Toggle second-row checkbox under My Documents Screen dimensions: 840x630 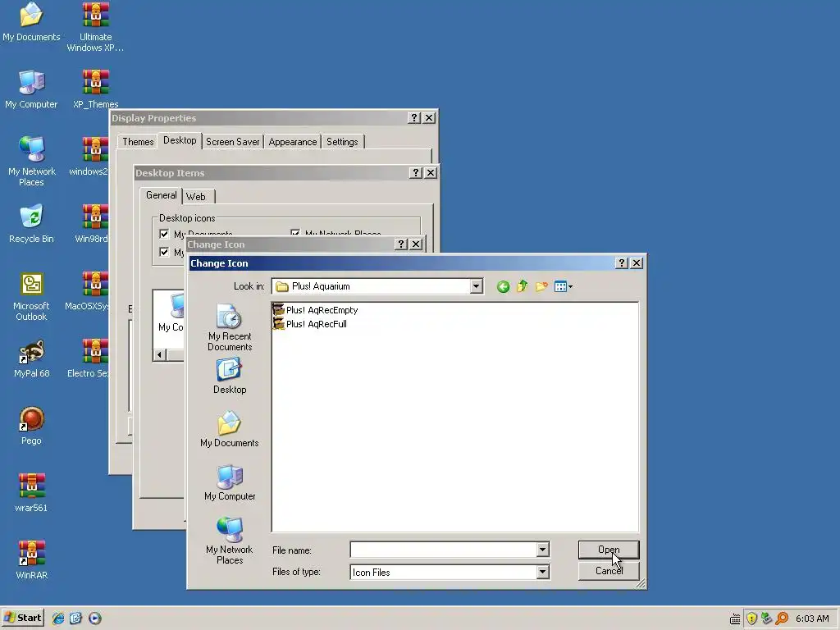pos(164,252)
